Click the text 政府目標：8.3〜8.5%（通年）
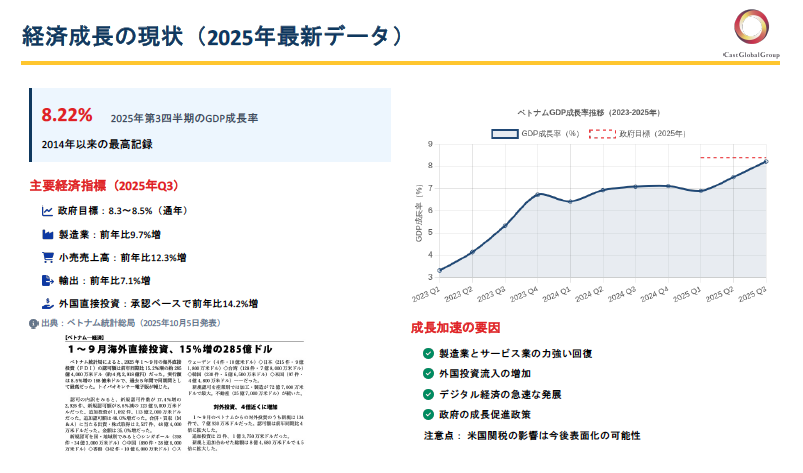803x473 pixels. pyautogui.click(x=125, y=211)
